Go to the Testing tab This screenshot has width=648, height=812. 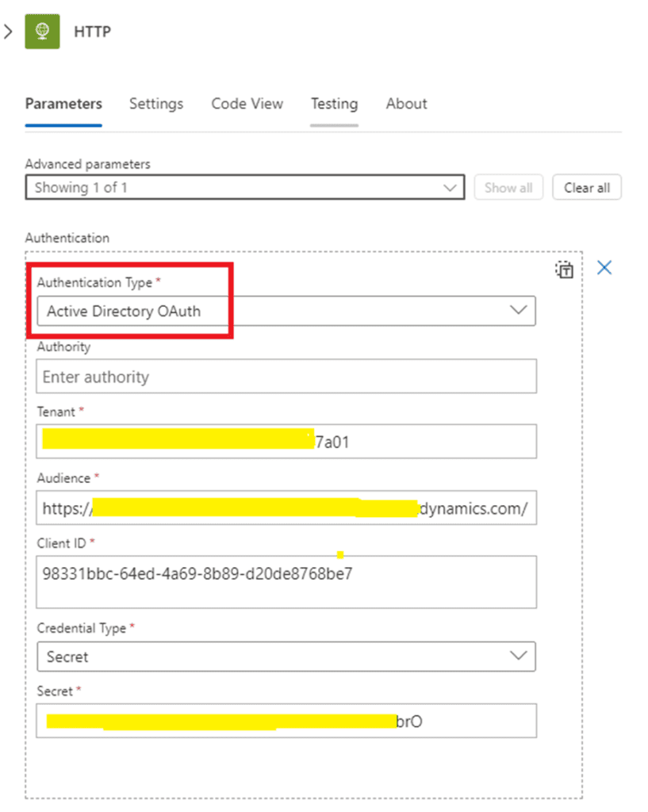click(334, 104)
